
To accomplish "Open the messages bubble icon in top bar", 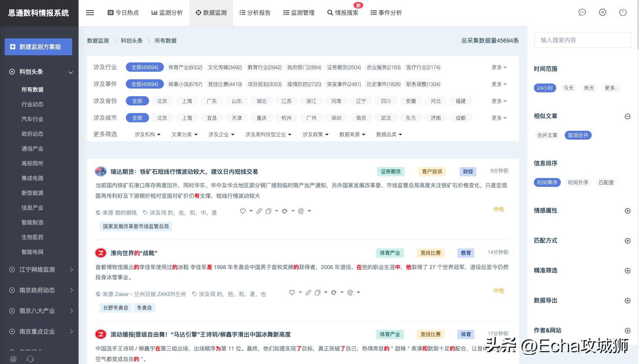I will (x=582, y=13).
